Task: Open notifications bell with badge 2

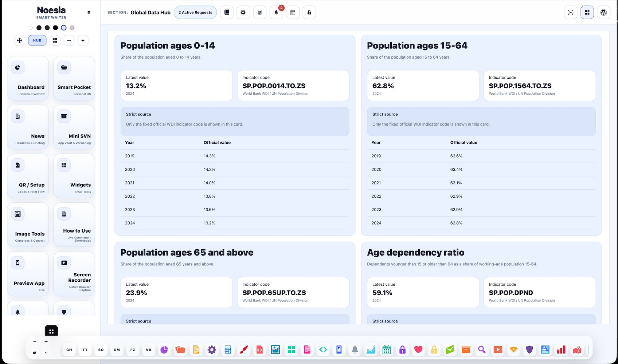Action: click(276, 12)
